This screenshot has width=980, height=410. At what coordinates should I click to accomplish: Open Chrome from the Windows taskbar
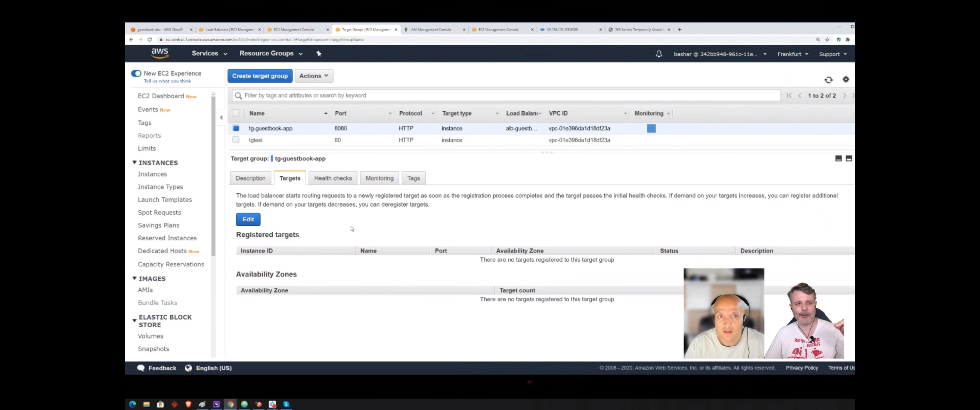click(x=230, y=404)
